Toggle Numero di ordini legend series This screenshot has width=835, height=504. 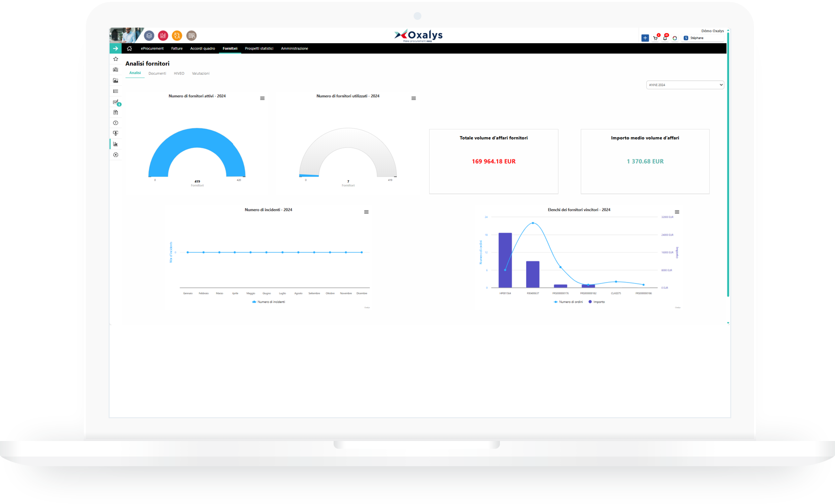tap(568, 302)
